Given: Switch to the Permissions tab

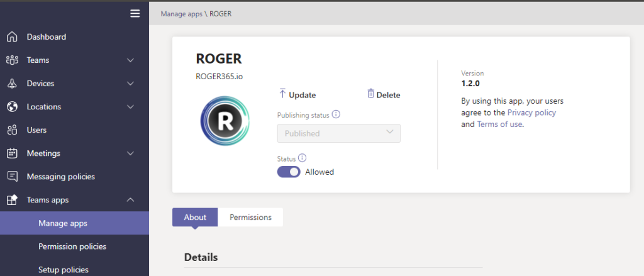Looking at the screenshot, I should click(250, 217).
